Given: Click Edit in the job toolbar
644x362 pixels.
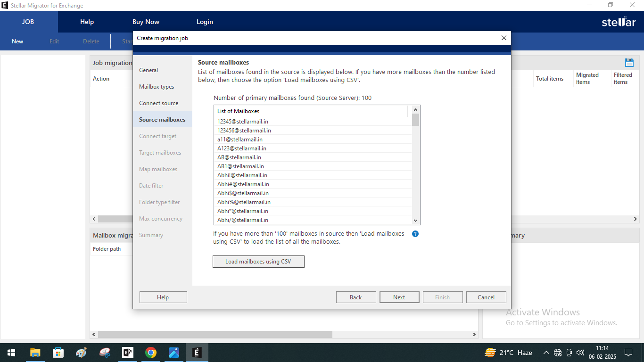Looking at the screenshot, I should (54, 41).
